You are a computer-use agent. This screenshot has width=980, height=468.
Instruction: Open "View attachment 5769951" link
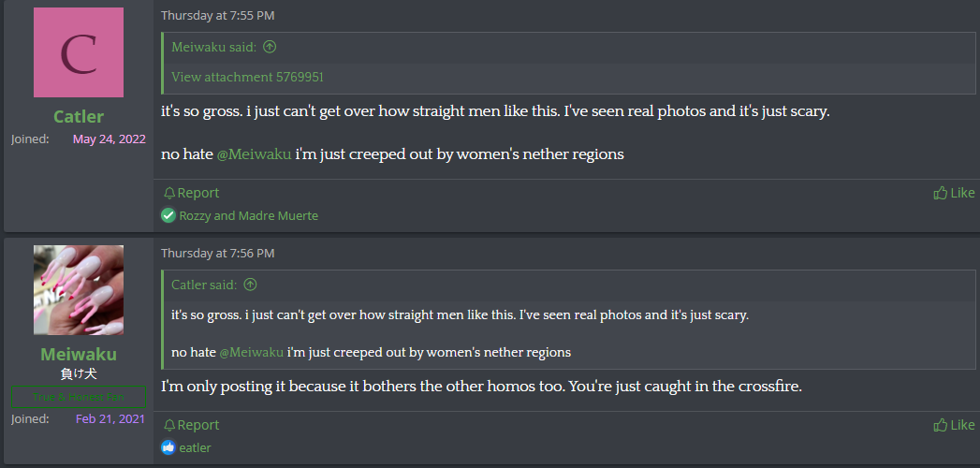(x=247, y=77)
